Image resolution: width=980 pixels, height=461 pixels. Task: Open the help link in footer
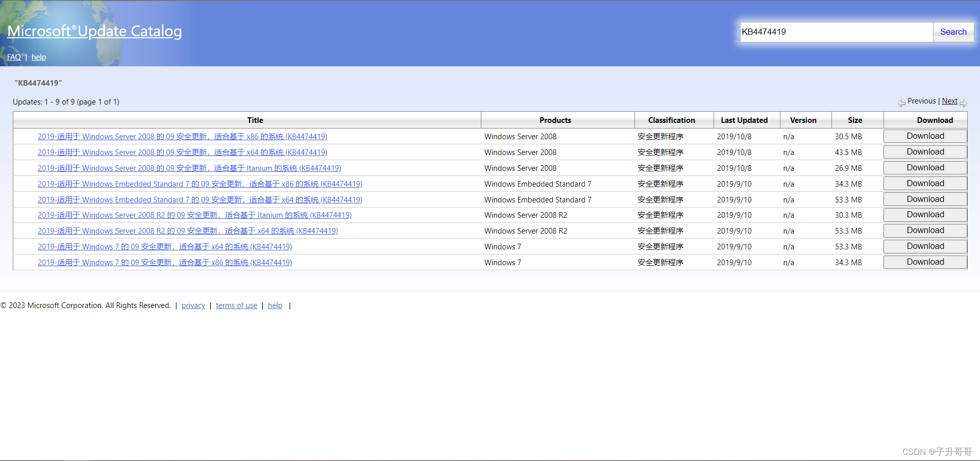point(275,305)
